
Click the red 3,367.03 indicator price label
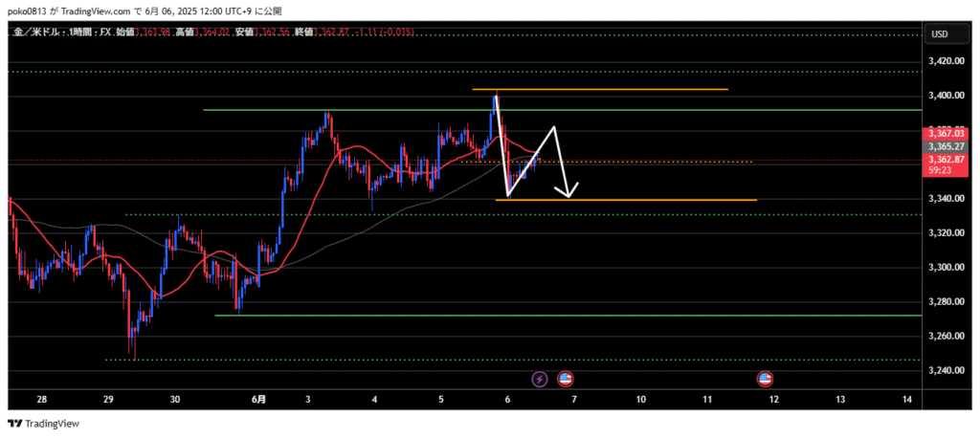coord(945,135)
